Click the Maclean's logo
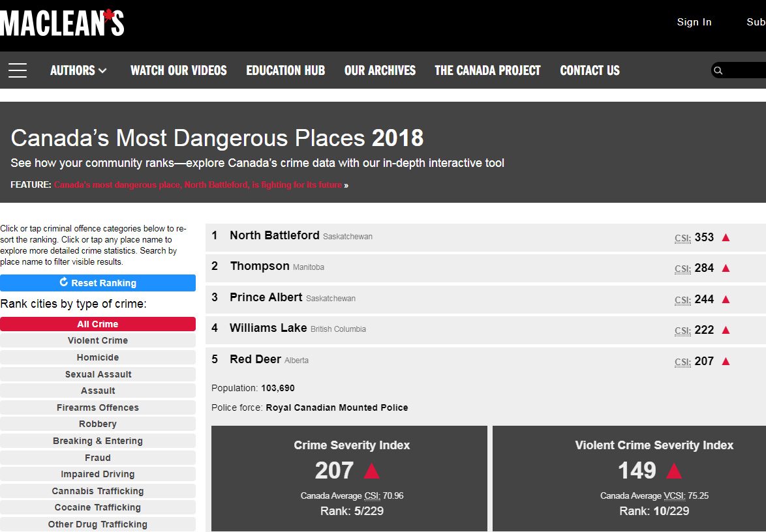Screen dimensions: 766x532 62,23
